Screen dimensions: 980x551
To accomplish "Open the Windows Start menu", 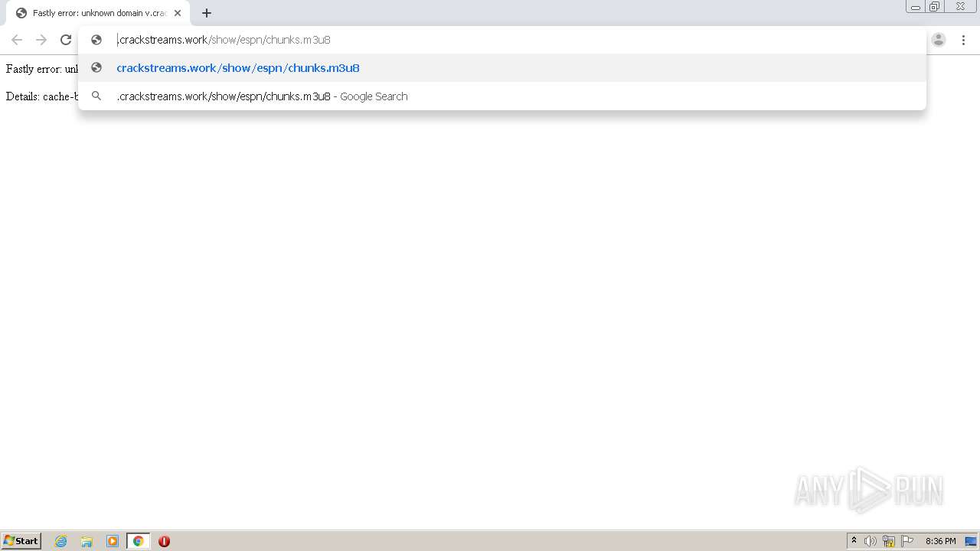I will coord(21,541).
